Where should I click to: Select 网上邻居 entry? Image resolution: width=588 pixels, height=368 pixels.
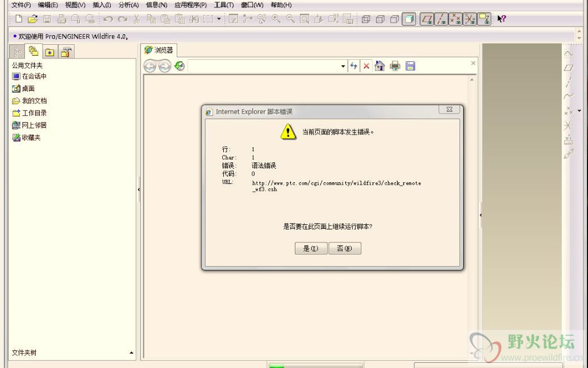pyautogui.click(x=29, y=125)
